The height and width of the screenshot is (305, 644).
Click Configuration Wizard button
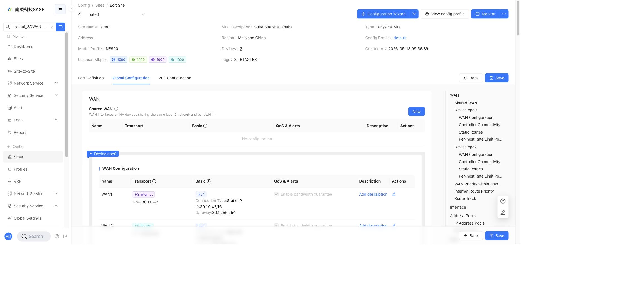click(384, 14)
